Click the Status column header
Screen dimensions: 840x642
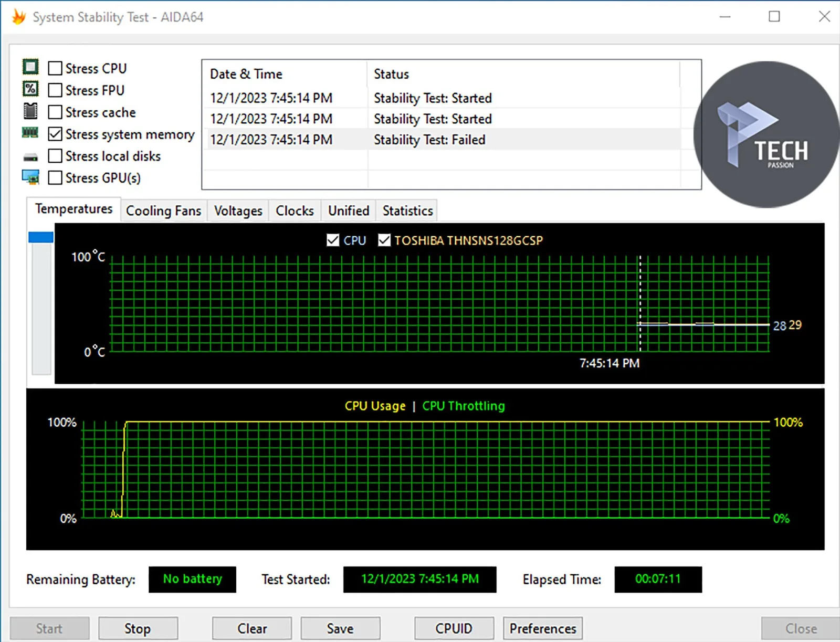coord(523,74)
